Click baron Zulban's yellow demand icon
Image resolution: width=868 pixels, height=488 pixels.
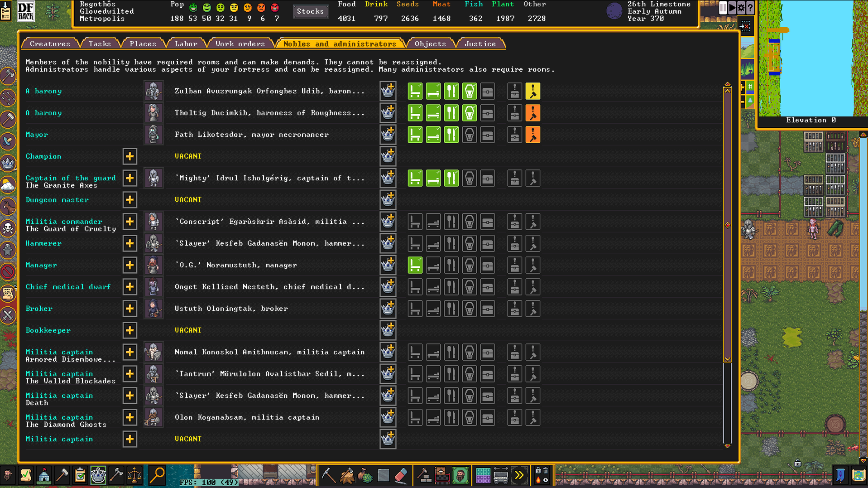coord(533,91)
